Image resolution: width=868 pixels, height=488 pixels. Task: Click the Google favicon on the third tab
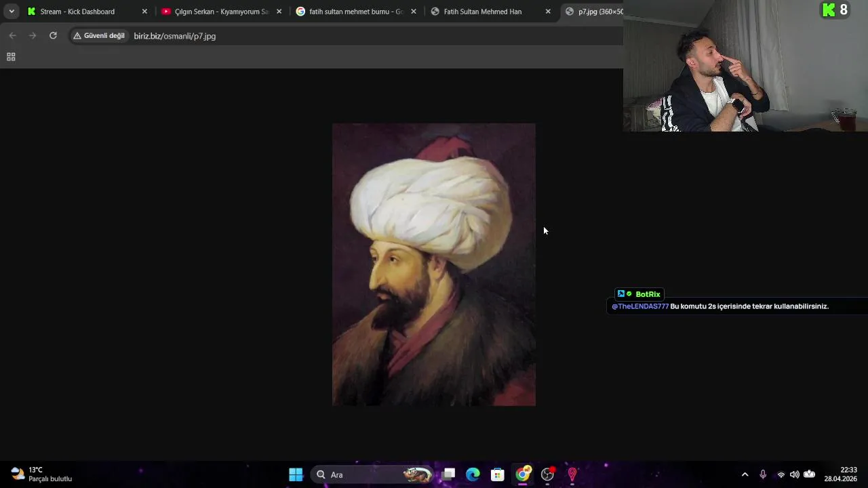pos(300,12)
